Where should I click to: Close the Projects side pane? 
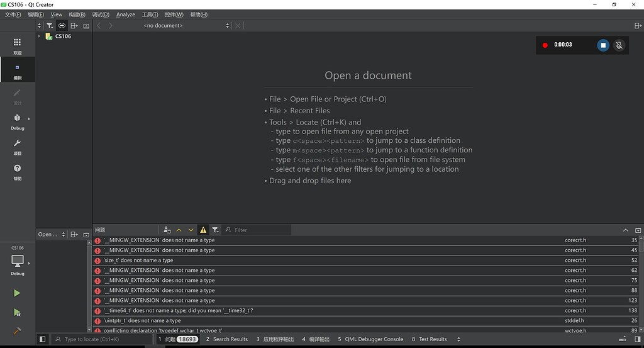tap(86, 25)
